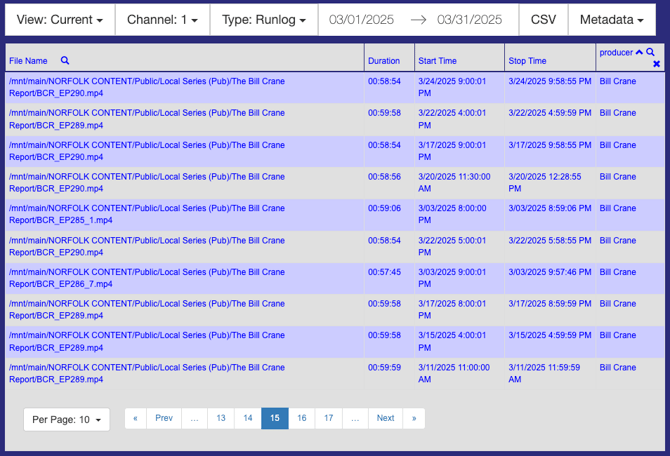Change the Per Page: 10 selector
The width and height of the screenshot is (670, 456).
pyautogui.click(x=67, y=419)
